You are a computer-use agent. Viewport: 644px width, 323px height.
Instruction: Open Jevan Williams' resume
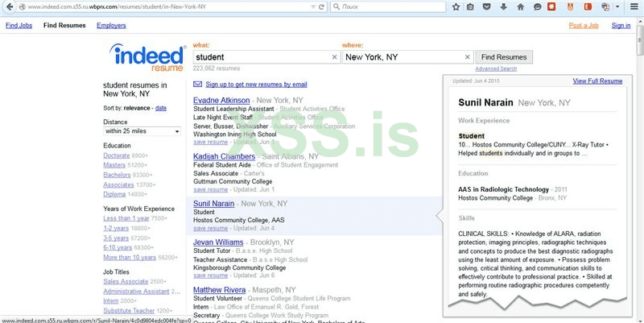(218, 242)
